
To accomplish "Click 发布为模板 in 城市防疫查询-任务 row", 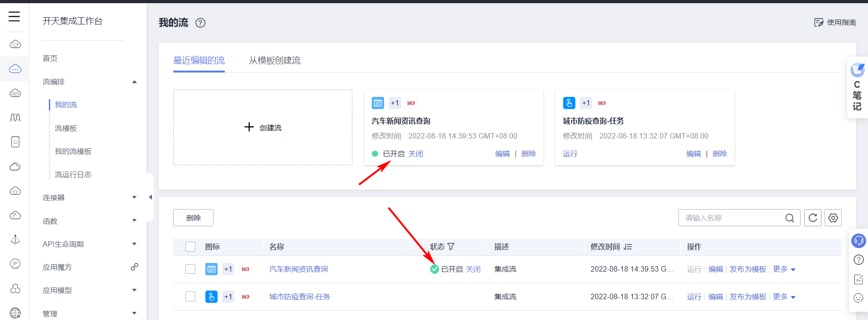I will pos(748,297).
